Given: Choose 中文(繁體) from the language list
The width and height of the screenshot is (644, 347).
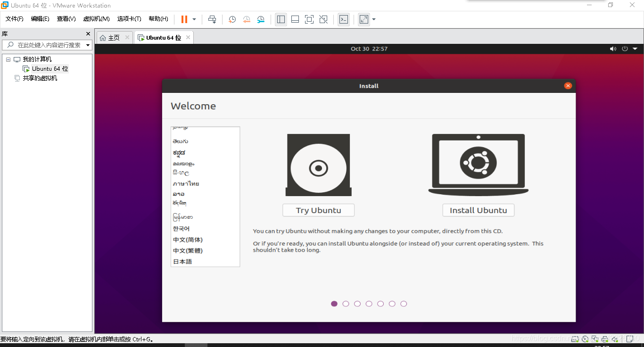Looking at the screenshot, I should (x=188, y=251).
